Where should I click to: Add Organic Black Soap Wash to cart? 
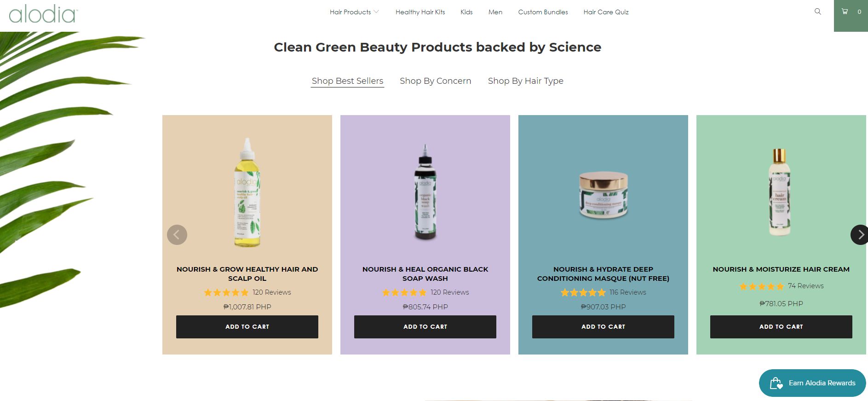[425, 327]
